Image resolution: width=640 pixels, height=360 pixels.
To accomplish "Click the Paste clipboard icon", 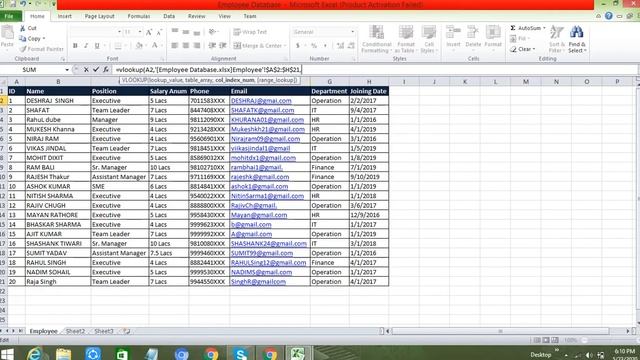I will (7, 33).
